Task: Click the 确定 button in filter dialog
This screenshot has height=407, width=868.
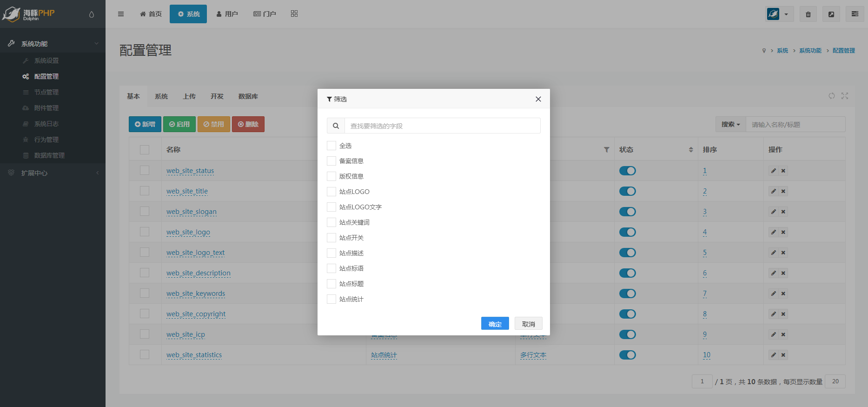Action: coord(495,324)
